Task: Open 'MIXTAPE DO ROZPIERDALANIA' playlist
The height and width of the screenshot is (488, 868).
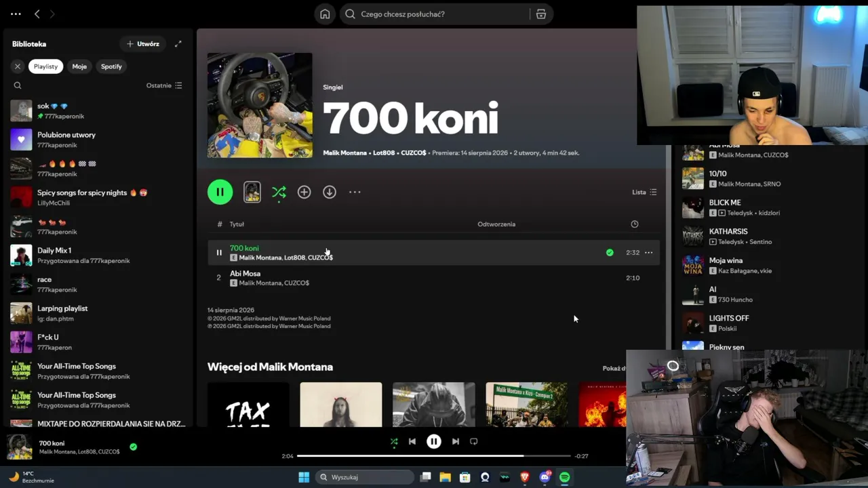Action: click(x=98, y=424)
